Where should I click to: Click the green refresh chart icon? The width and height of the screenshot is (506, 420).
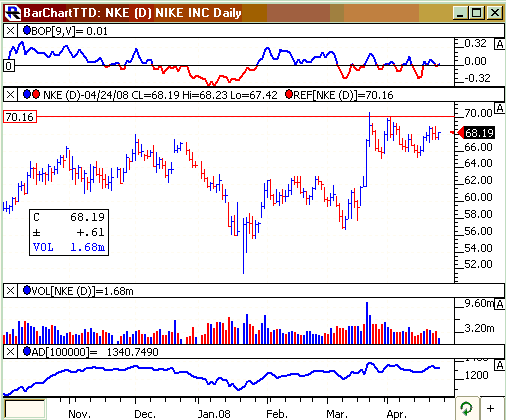point(466,408)
